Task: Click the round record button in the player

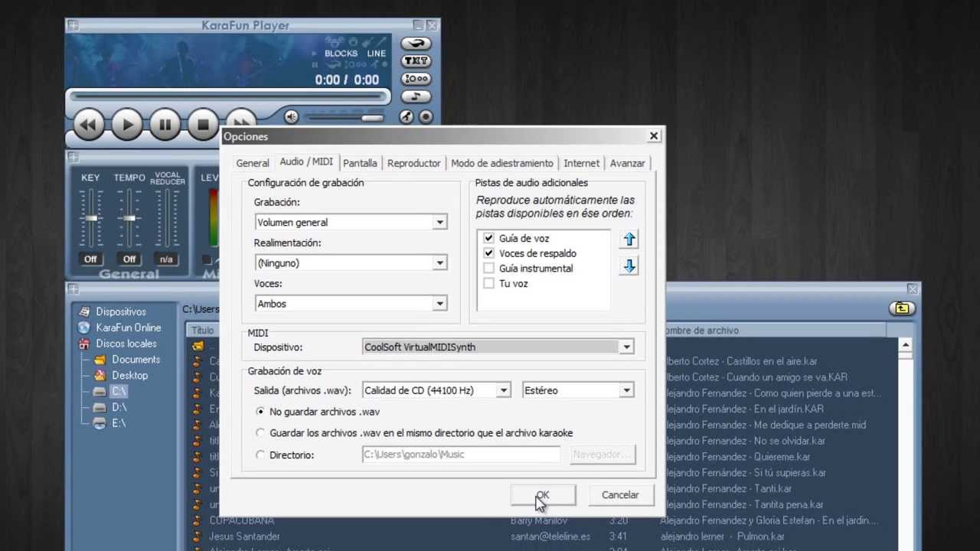Action: pyautogui.click(x=426, y=117)
